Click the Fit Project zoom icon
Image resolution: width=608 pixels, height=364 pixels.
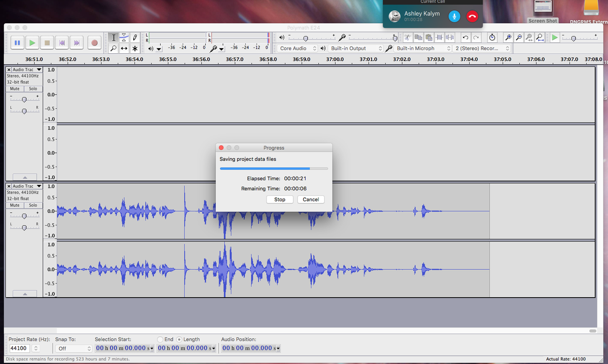point(541,37)
